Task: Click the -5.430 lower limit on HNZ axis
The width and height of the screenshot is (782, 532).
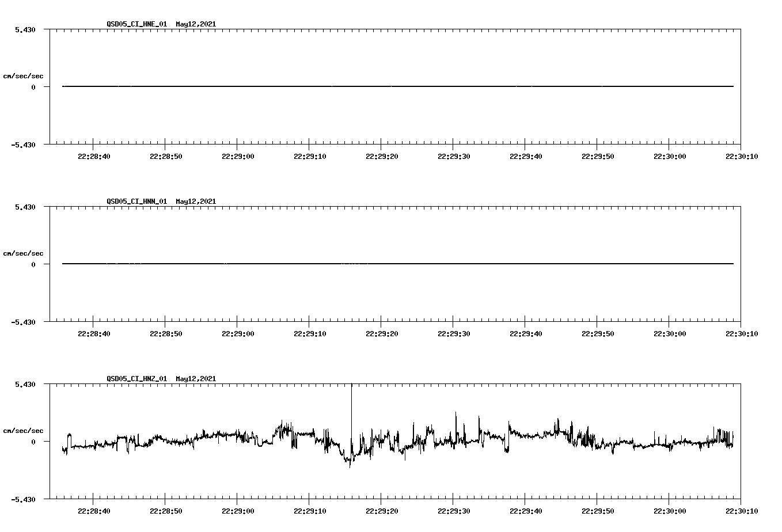Action: (x=23, y=499)
